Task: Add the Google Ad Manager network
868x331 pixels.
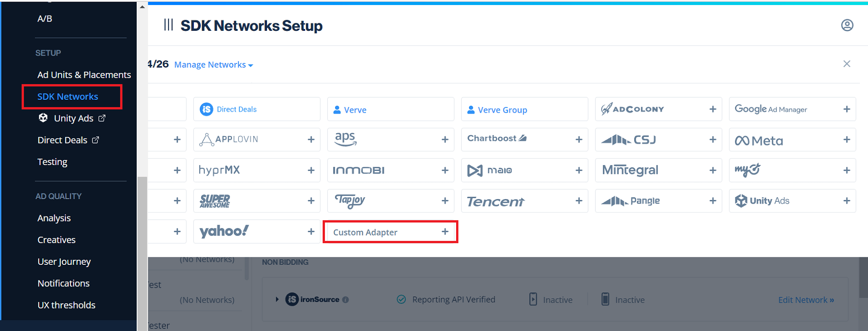Action: (846, 109)
